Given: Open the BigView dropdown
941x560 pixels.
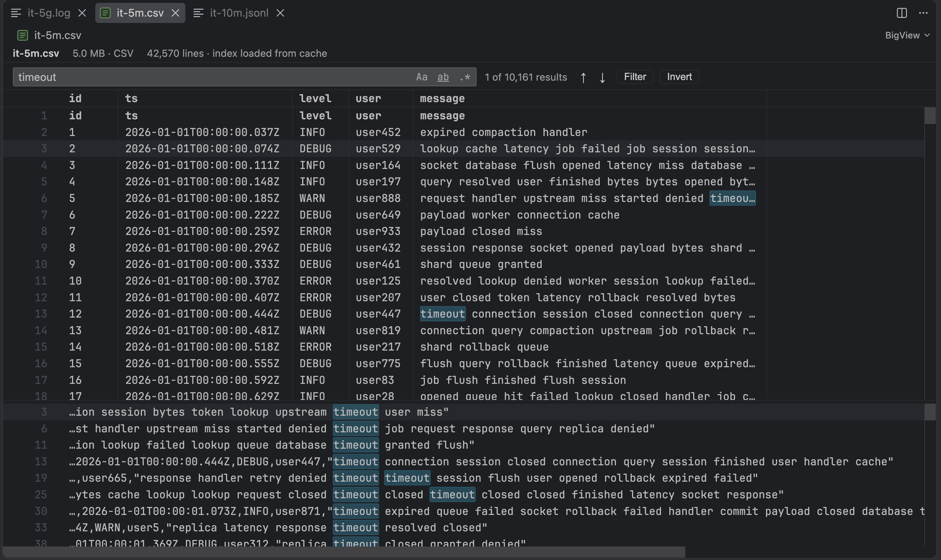Looking at the screenshot, I should point(907,36).
